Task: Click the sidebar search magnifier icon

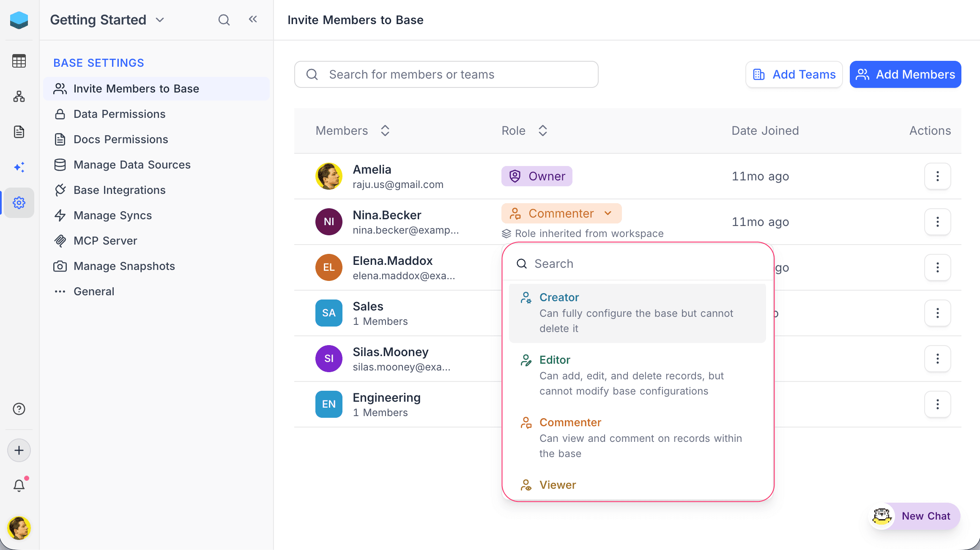Action: (224, 20)
